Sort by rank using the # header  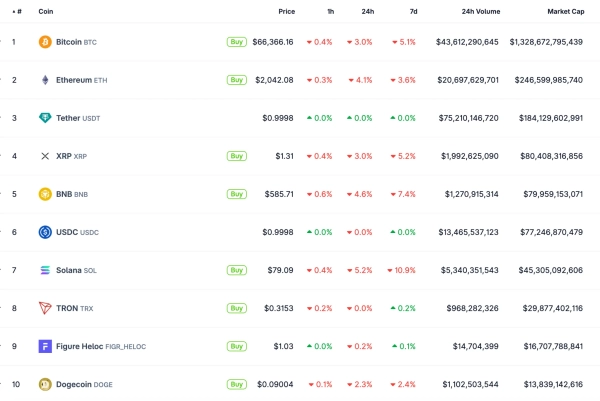[x=15, y=11]
